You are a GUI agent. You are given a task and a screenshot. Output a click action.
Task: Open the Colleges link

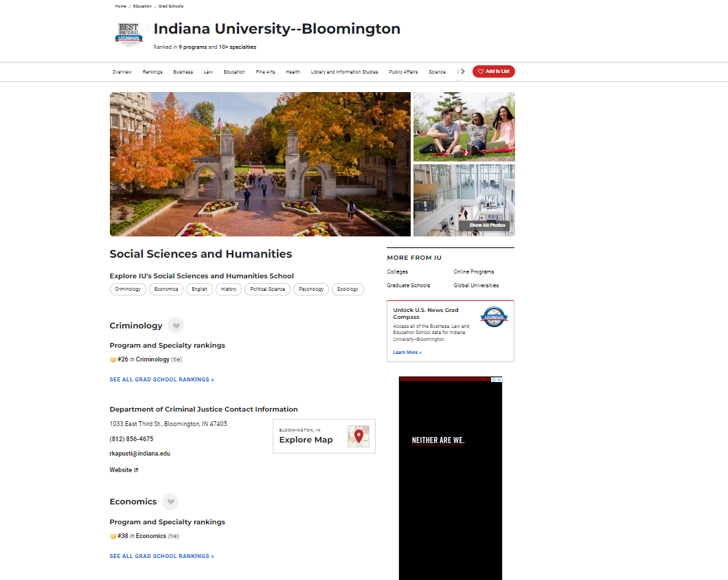pyautogui.click(x=398, y=272)
